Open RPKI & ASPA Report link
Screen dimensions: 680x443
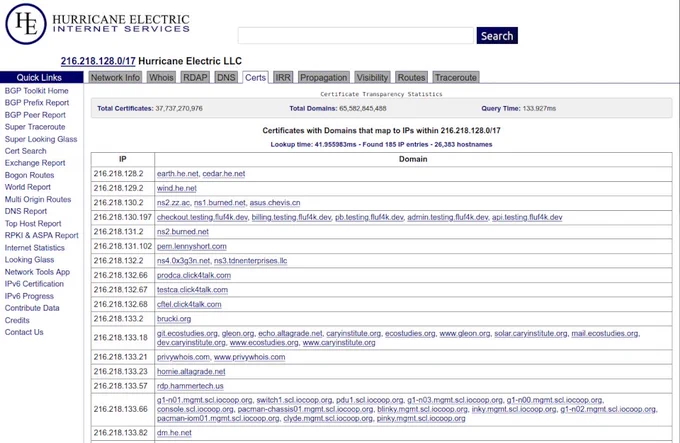[x=42, y=235]
